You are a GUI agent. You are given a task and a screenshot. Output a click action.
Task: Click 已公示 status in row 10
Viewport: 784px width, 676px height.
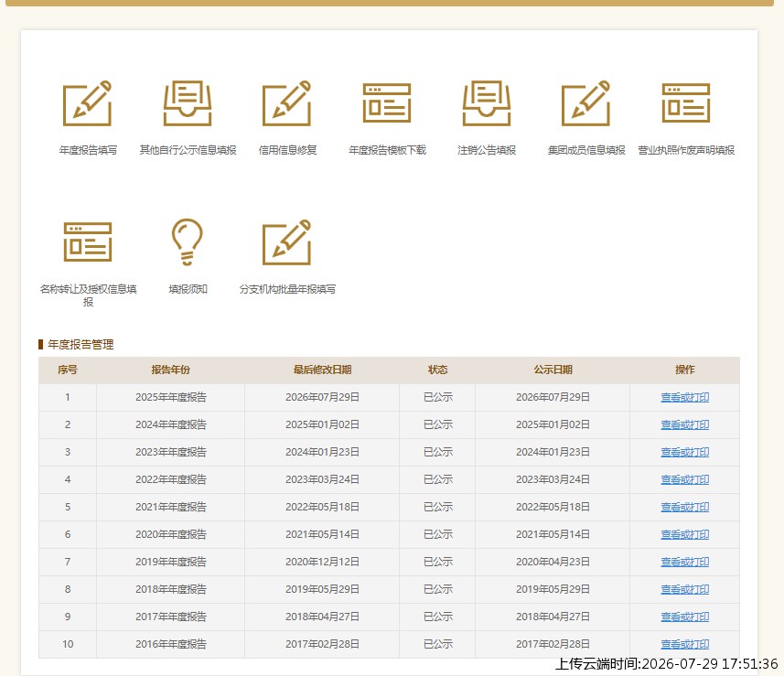[x=437, y=645]
